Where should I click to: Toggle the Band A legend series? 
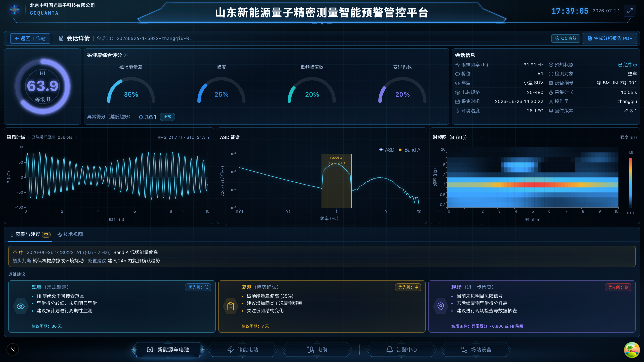pyautogui.click(x=410, y=150)
